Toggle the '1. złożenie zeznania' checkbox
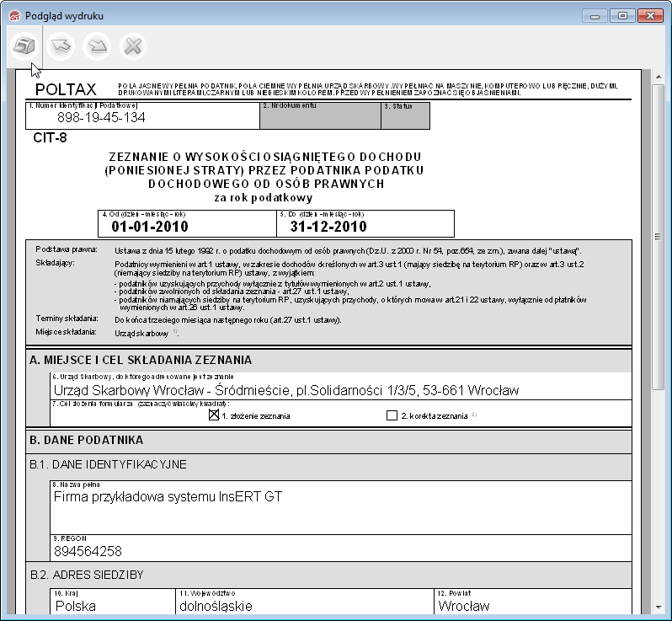Screen dimensions: 672x621 point(214,415)
